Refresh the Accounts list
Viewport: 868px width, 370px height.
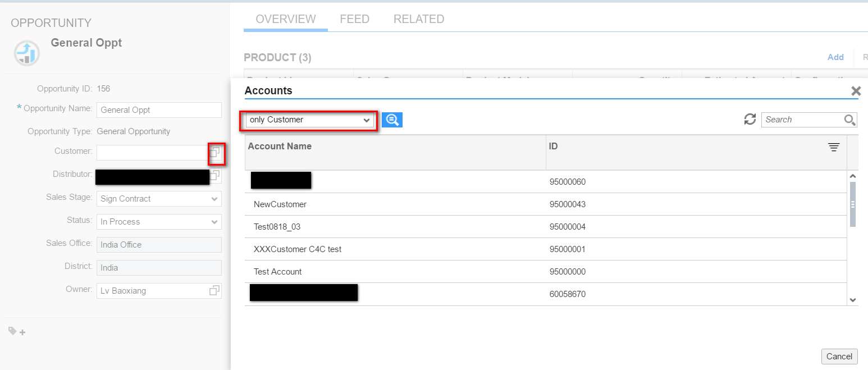pos(750,119)
